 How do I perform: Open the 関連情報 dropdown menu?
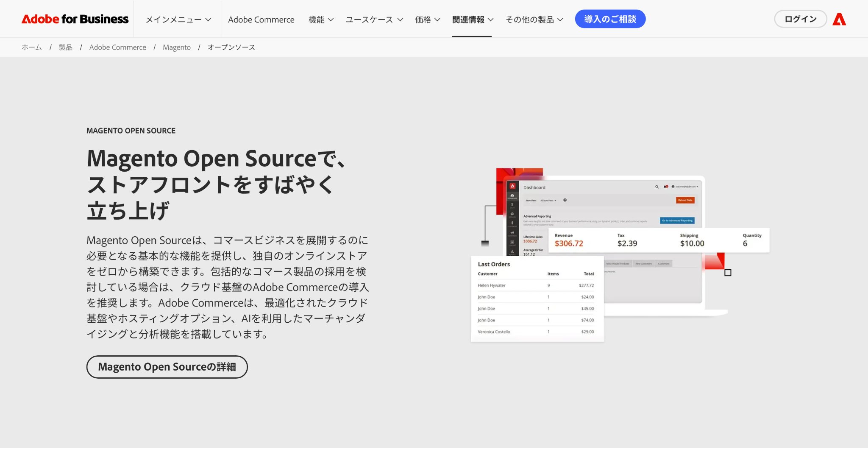pyautogui.click(x=473, y=20)
